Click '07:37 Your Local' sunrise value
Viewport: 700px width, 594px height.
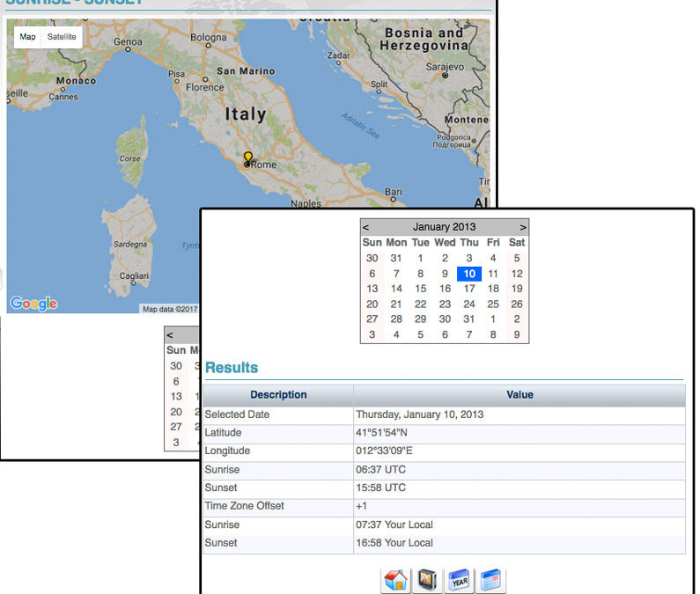pos(394,524)
